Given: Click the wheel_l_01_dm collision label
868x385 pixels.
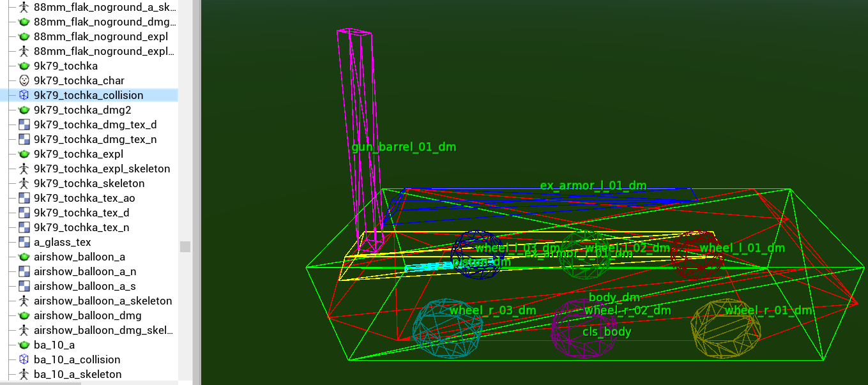Looking at the screenshot, I should [x=742, y=248].
